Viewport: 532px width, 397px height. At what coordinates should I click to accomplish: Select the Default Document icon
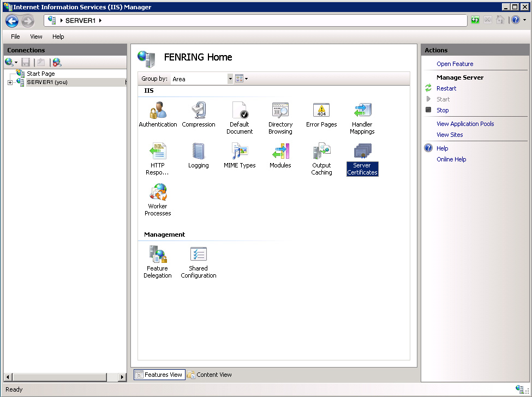[x=240, y=118]
